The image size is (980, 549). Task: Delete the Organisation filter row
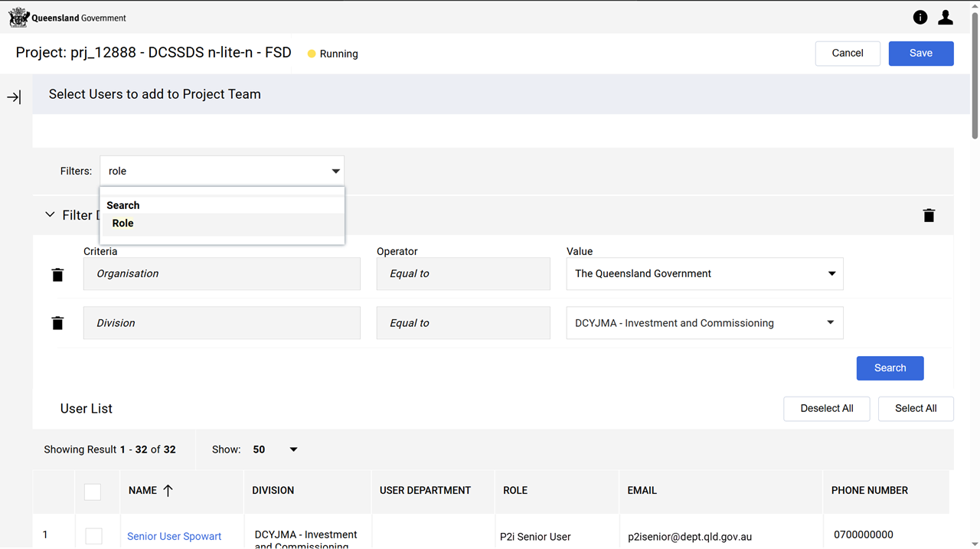coord(57,275)
